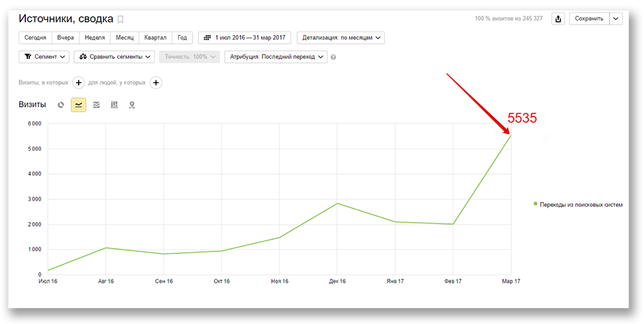Screen dimensions: 644x324
Task: Select the Неделя period
Action: click(95, 38)
